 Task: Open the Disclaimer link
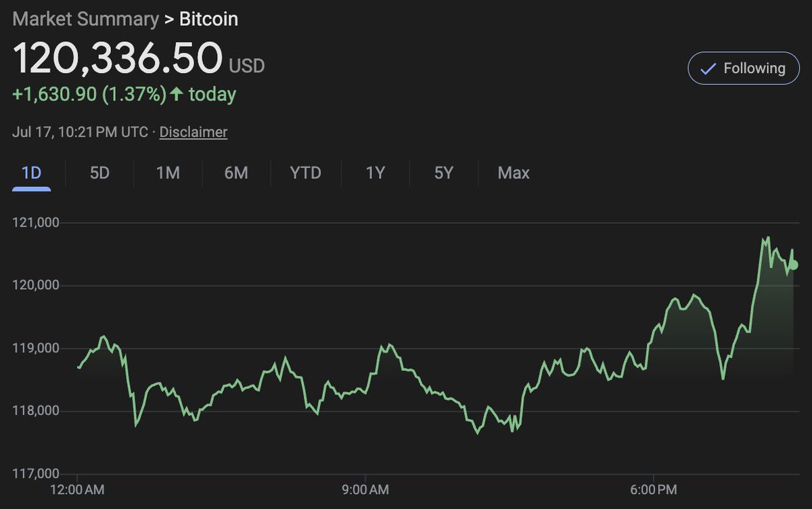194,132
